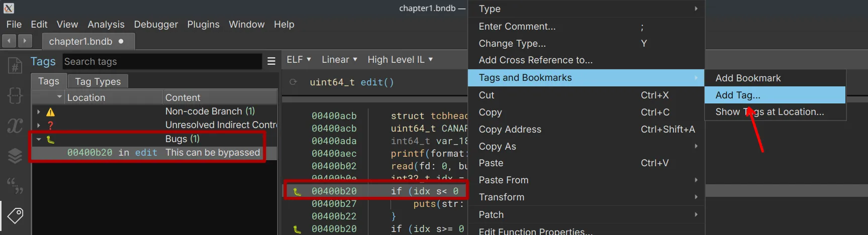Click the Binary Ninja app logo icon
The image size is (868, 235).
[9, 8]
